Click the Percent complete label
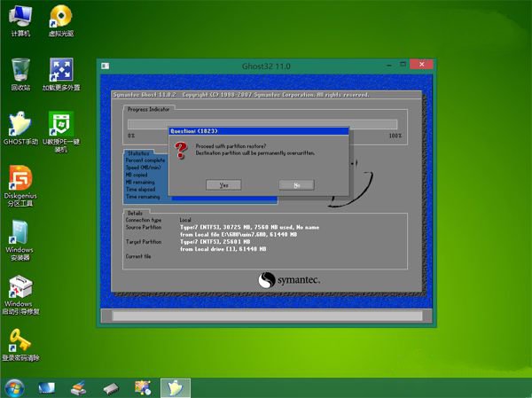The image size is (532, 398). point(145,160)
